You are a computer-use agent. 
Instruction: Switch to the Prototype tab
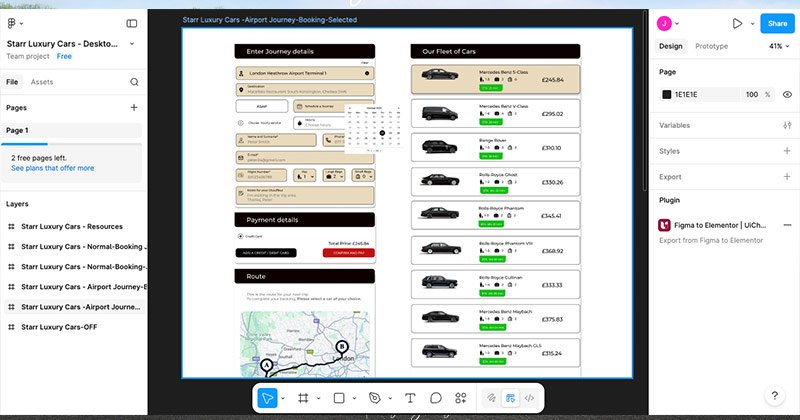pyautogui.click(x=711, y=46)
